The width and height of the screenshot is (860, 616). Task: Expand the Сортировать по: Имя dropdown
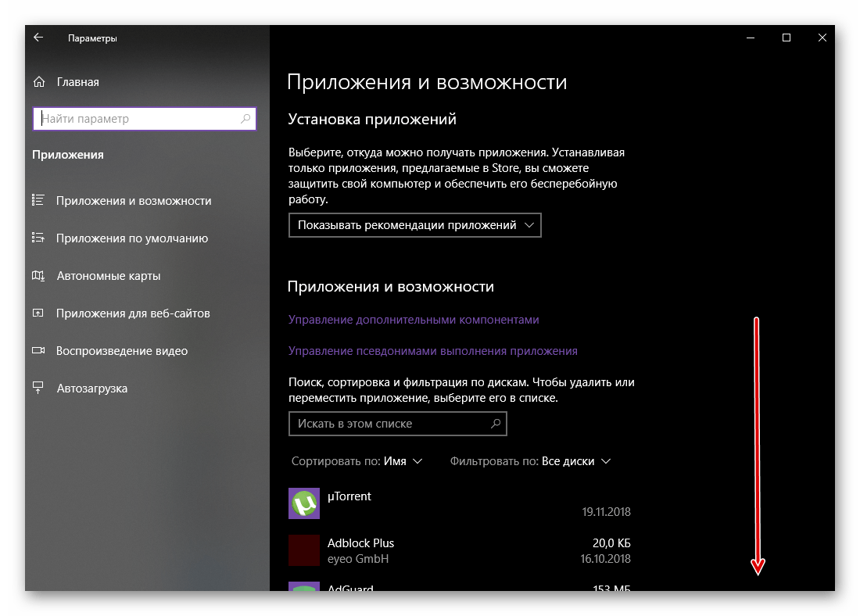tap(357, 461)
